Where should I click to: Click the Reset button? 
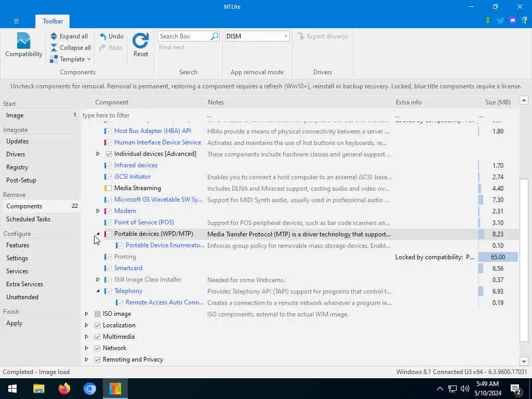(x=140, y=45)
